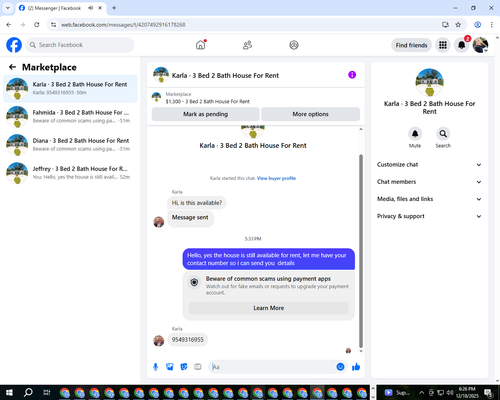Open the emoji picker in message field
500x400 pixels.
[340, 367]
